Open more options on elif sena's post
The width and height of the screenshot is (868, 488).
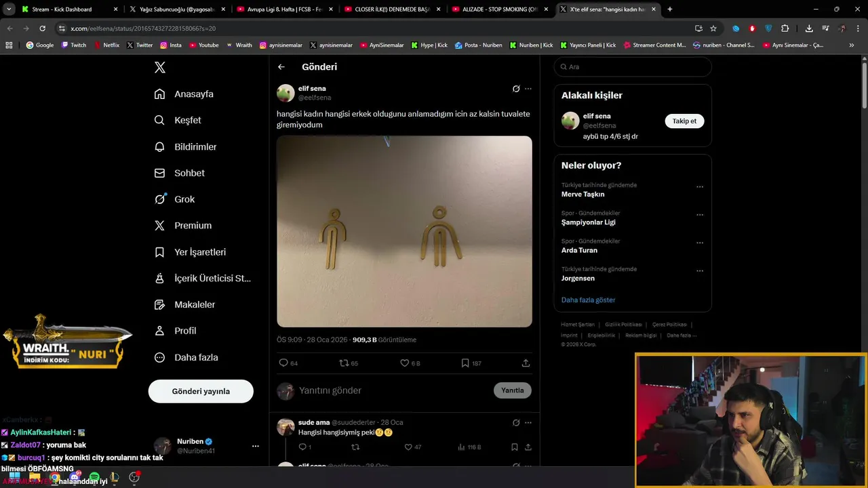click(528, 89)
